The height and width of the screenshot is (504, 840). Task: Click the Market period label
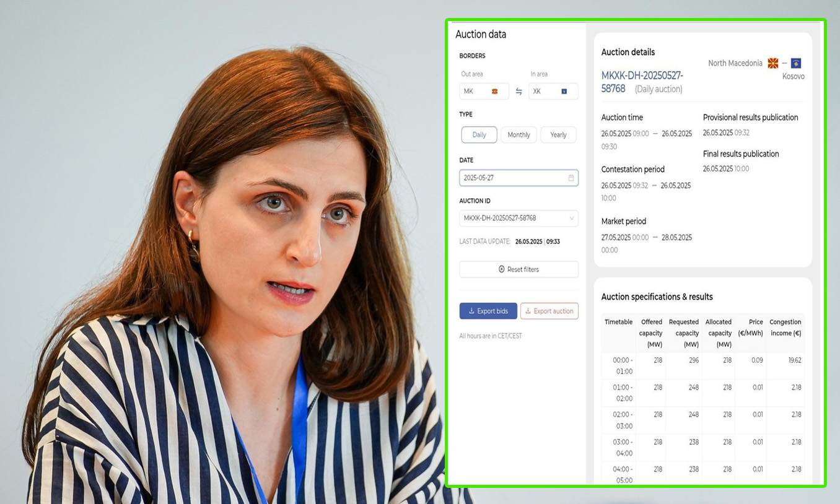point(623,222)
